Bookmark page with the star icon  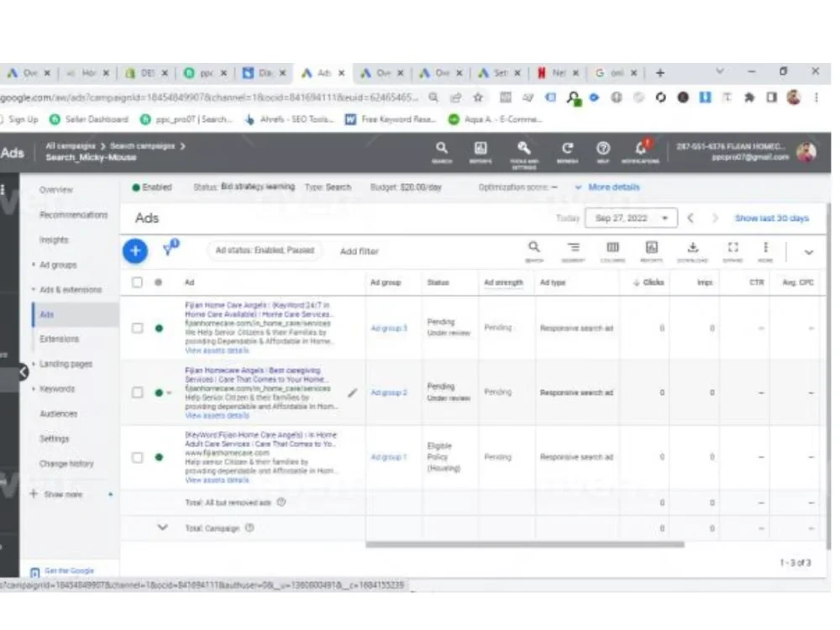pos(478,97)
